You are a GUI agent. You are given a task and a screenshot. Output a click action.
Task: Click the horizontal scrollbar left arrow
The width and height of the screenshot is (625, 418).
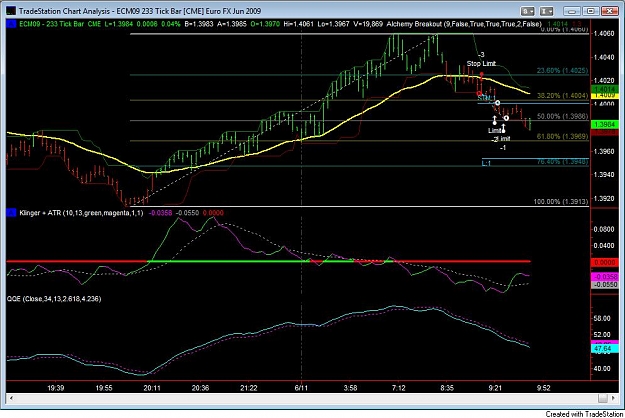11,398
